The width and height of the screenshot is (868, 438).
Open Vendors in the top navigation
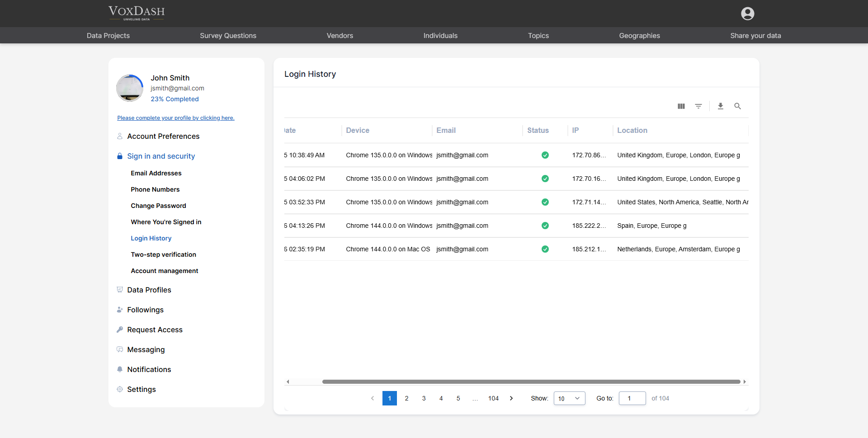click(340, 36)
